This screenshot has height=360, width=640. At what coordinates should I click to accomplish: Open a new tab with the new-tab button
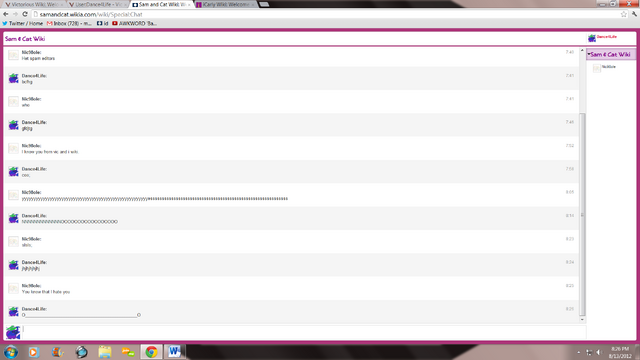[264, 4]
